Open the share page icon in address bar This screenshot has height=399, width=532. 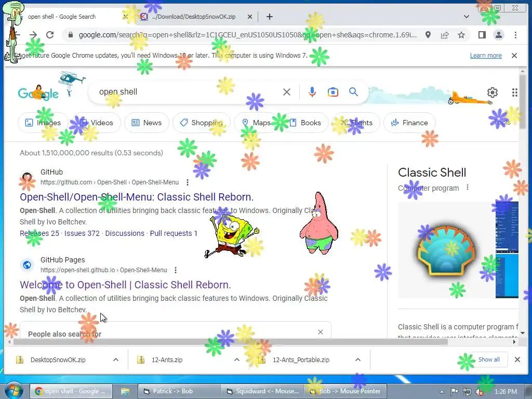(x=445, y=35)
